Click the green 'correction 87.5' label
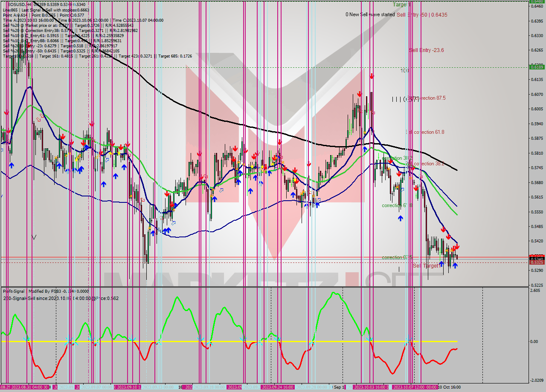This screenshot has width=546, height=392. [x=397, y=257]
